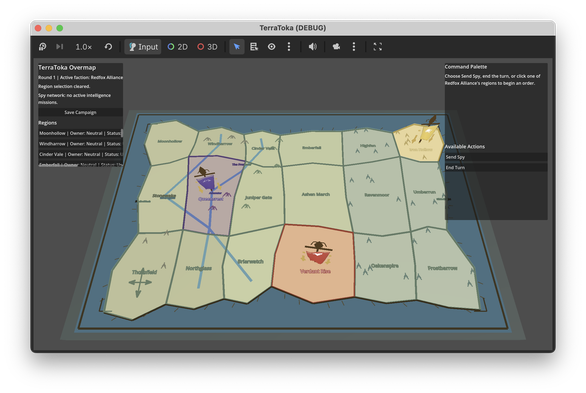Click the Save Campaign button
Screen dimensions: 586x393
80,112
